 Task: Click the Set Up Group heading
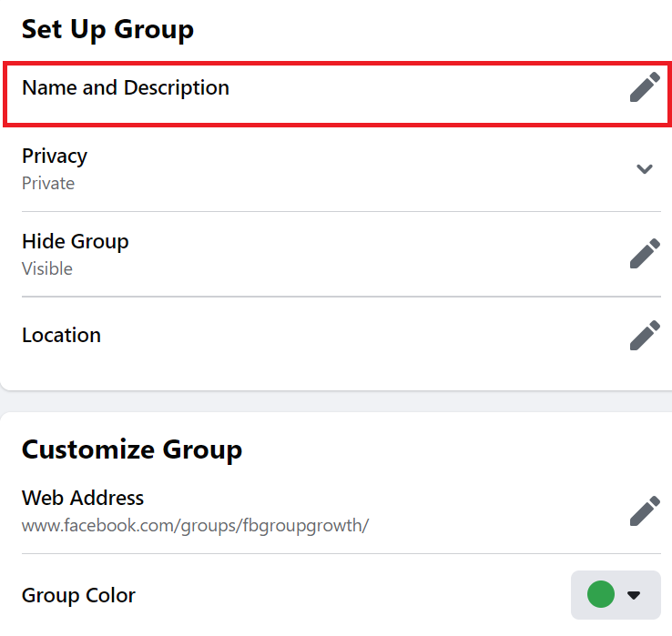click(107, 29)
